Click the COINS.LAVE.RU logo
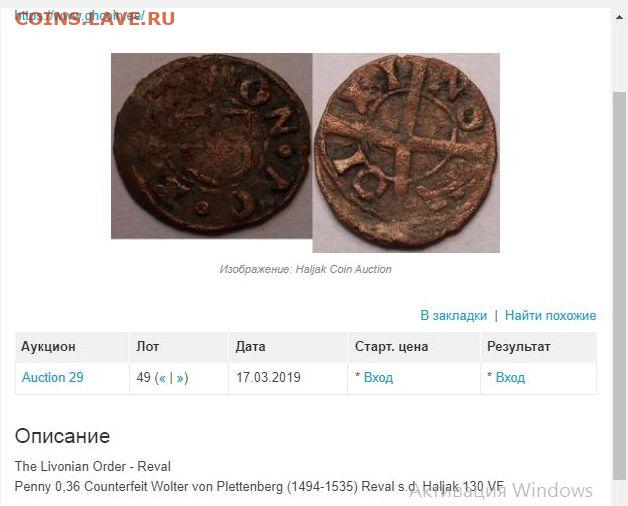Screen dimensions: 628x506 click(x=95, y=19)
